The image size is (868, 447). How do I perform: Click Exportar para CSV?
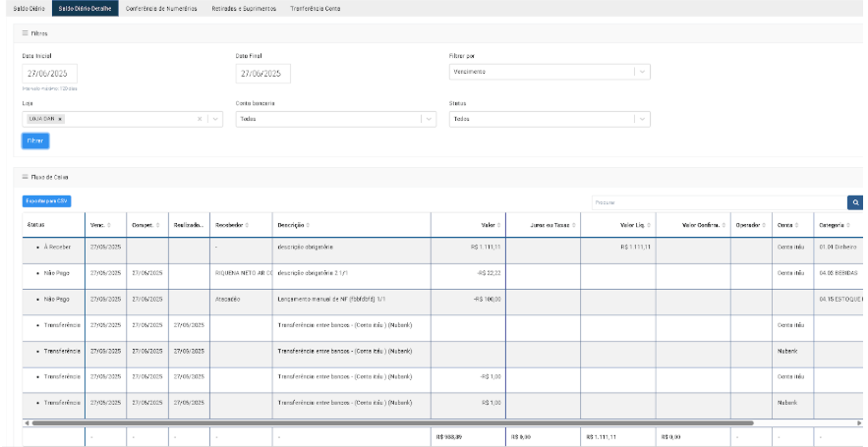46,201
